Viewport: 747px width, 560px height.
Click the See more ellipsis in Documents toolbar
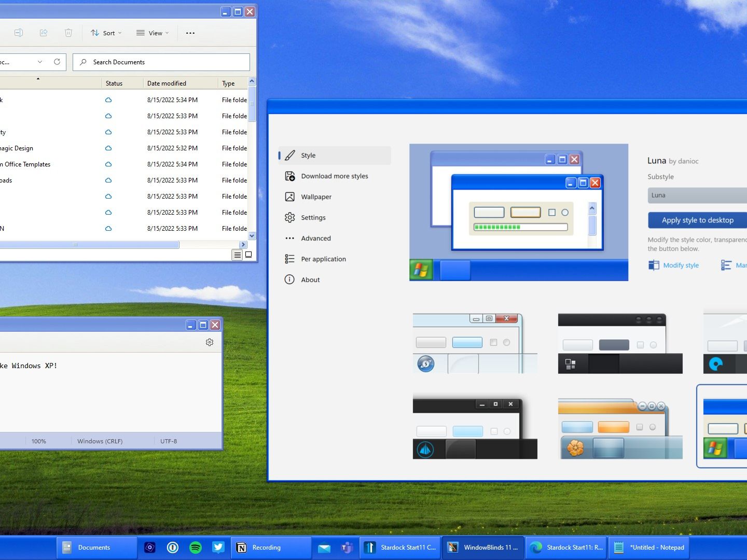coord(190,33)
